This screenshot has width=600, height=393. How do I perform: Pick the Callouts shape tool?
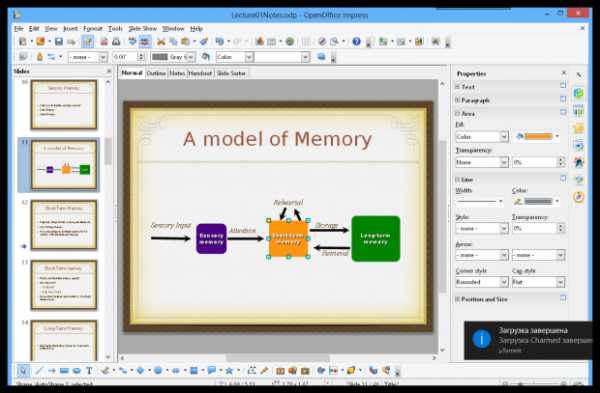[211, 370]
